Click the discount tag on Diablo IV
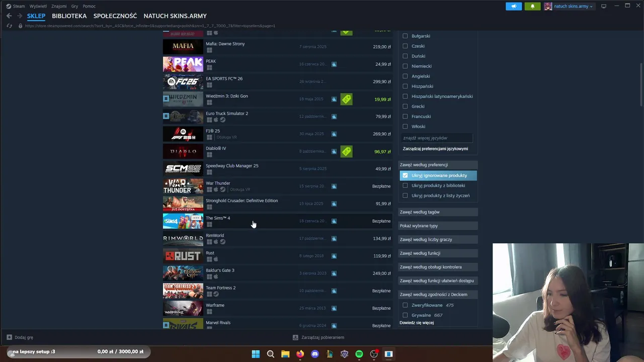The height and width of the screenshot is (362, 644). coord(346,151)
